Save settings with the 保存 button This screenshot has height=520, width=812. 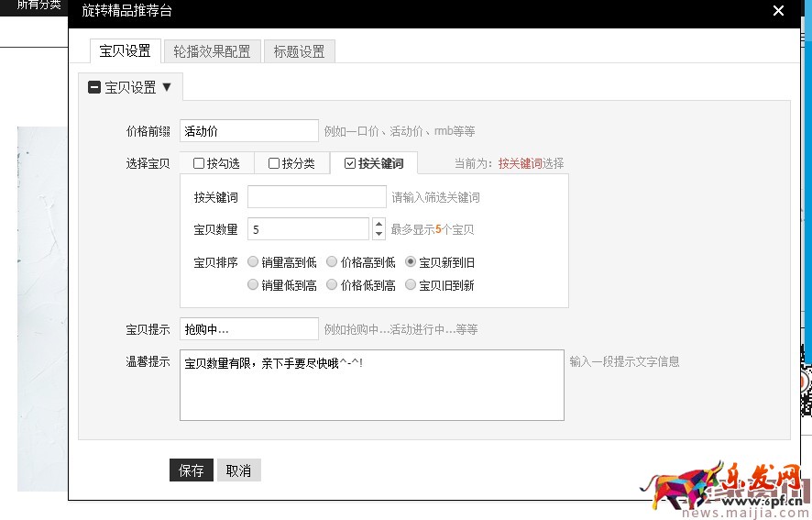192,470
